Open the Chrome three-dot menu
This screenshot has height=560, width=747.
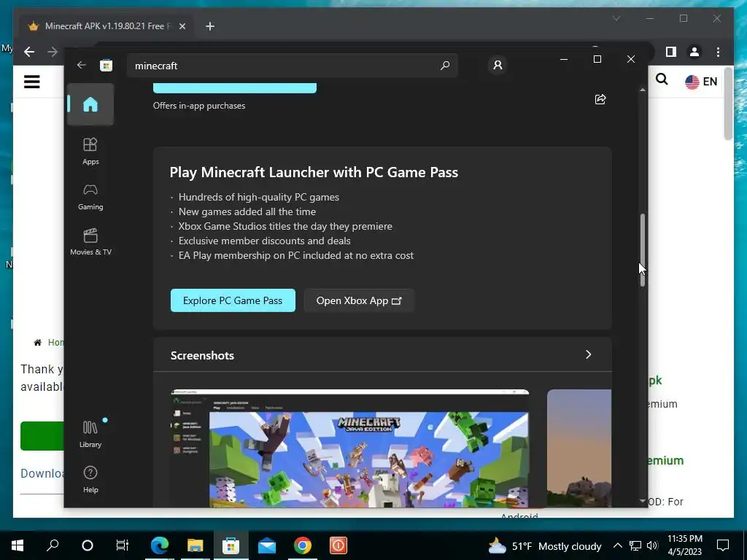click(x=718, y=52)
